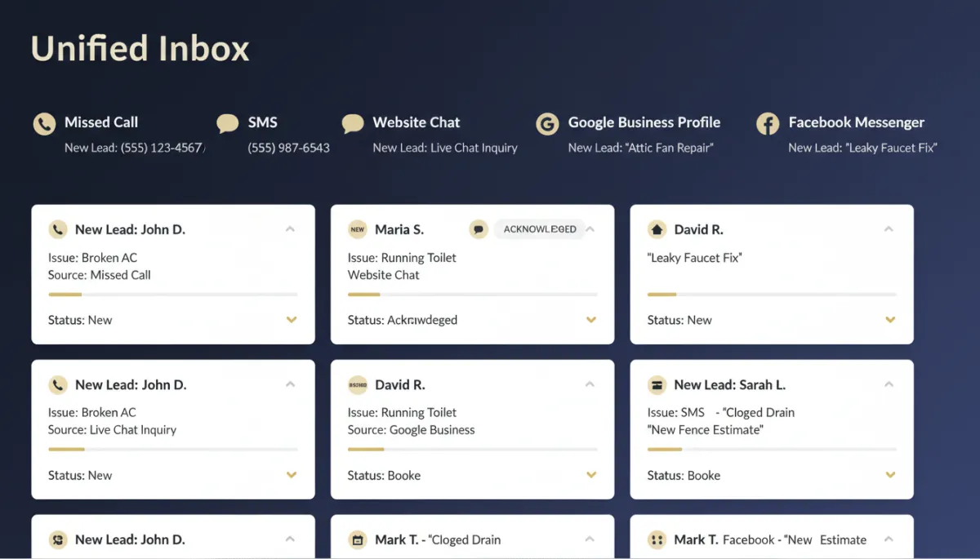Screen dimensions: 980x559
Task: Click the icon beside New Lead: Sarah L.
Action: (x=657, y=384)
